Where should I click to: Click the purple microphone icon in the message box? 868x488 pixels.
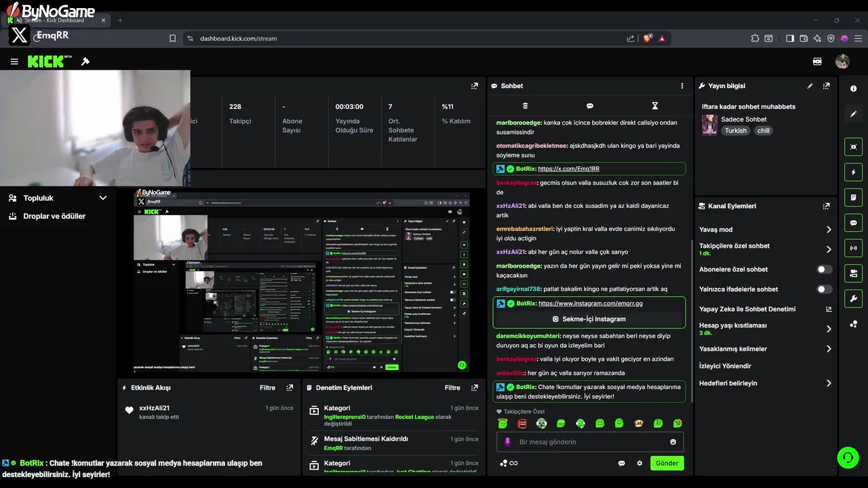pyautogui.click(x=507, y=442)
